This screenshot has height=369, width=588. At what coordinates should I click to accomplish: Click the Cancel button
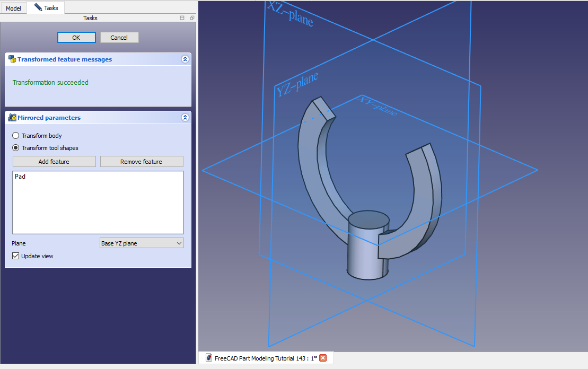click(x=119, y=38)
